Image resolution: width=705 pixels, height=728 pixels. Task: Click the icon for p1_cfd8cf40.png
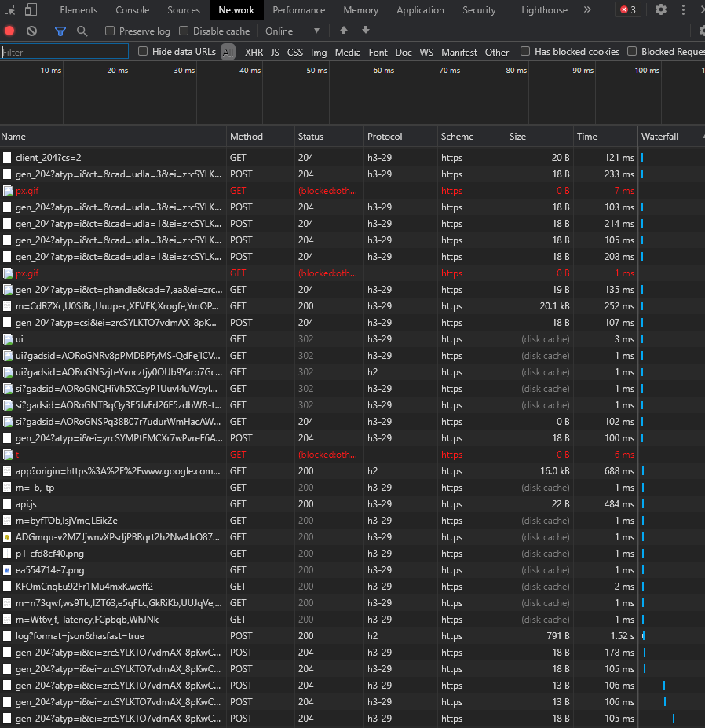(x=7, y=554)
